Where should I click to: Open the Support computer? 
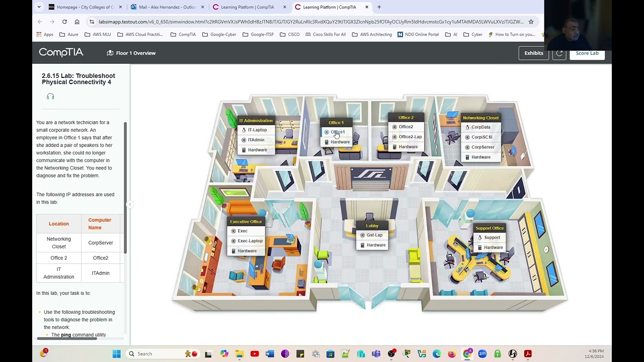(x=489, y=237)
